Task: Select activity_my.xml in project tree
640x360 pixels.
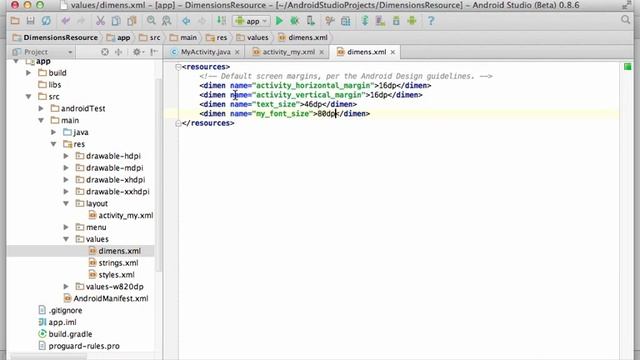Action: pos(121,215)
